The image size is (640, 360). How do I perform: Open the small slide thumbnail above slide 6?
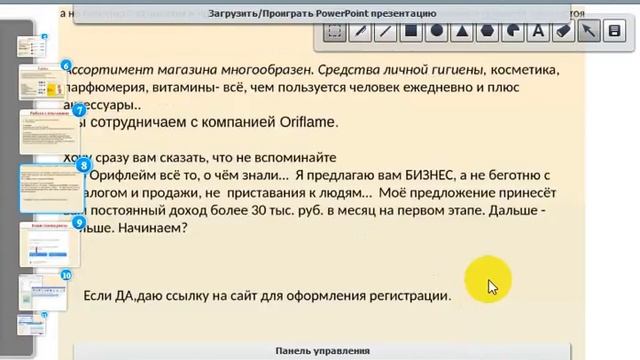[x=31, y=46]
